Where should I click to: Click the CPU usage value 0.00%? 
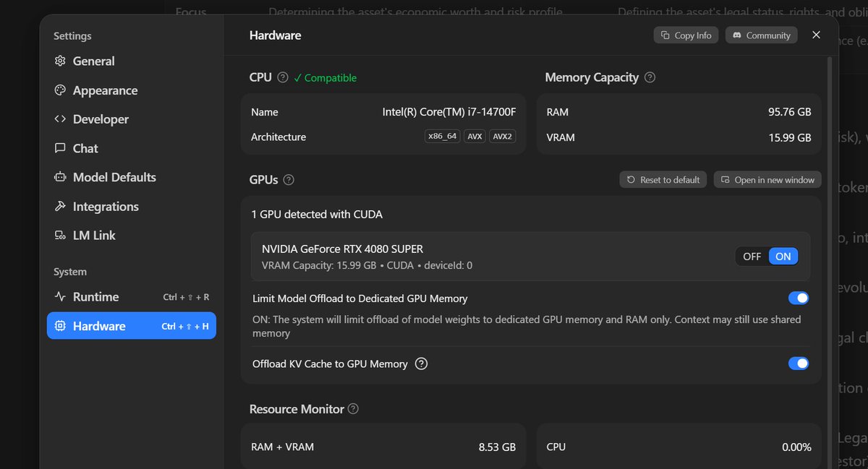[x=796, y=447]
